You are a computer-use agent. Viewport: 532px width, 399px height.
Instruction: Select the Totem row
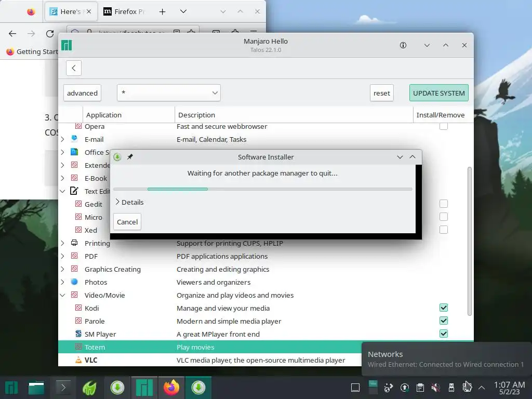pos(210,347)
